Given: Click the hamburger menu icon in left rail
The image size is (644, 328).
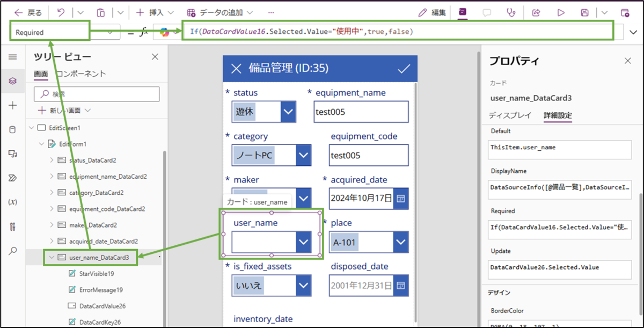Looking at the screenshot, I should [13, 57].
